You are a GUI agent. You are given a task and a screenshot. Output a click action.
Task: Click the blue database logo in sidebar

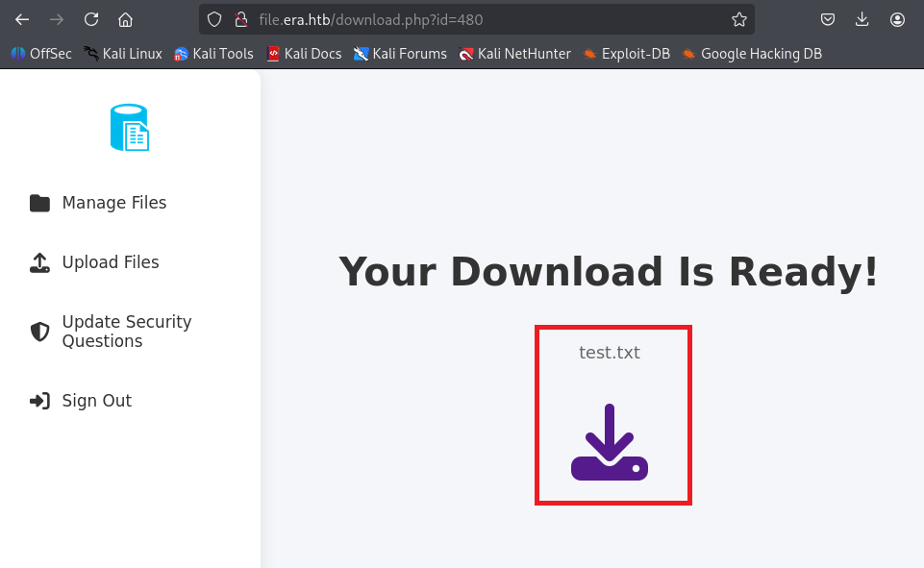coord(130,128)
